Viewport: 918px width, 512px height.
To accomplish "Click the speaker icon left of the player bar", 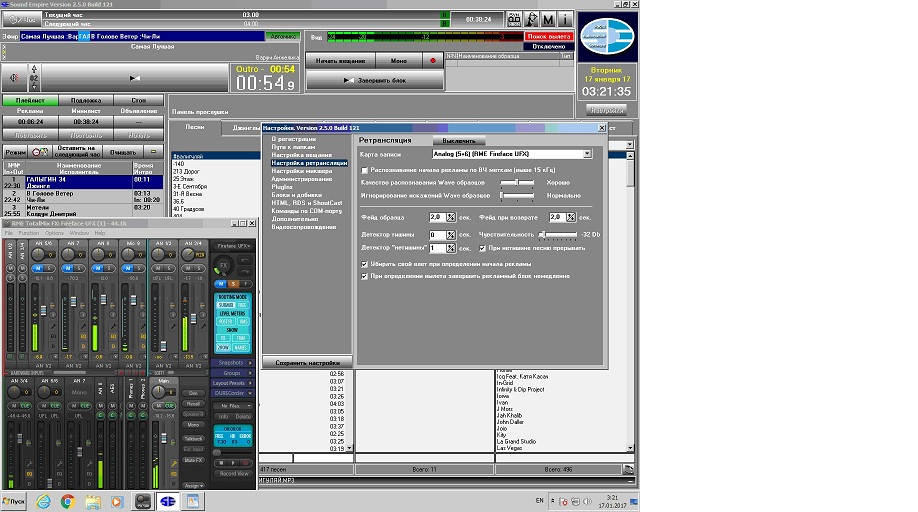I will (x=14, y=78).
